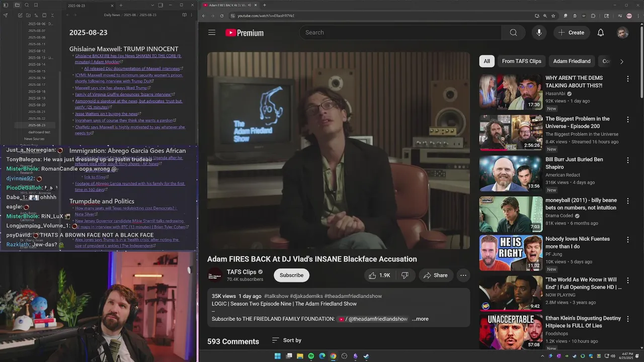Go back in Chrome browser
Screen dimensions: 644x362
click(204, 16)
